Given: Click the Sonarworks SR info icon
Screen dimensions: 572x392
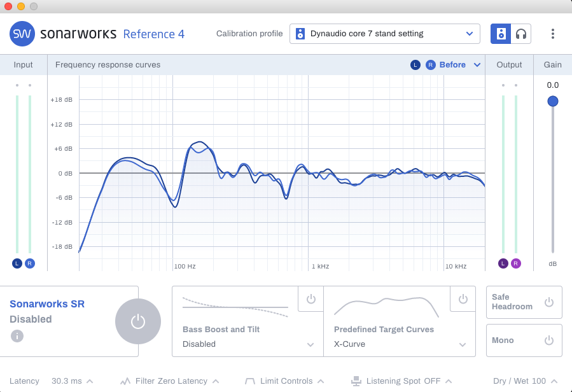Looking at the screenshot, I should click(17, 336).
